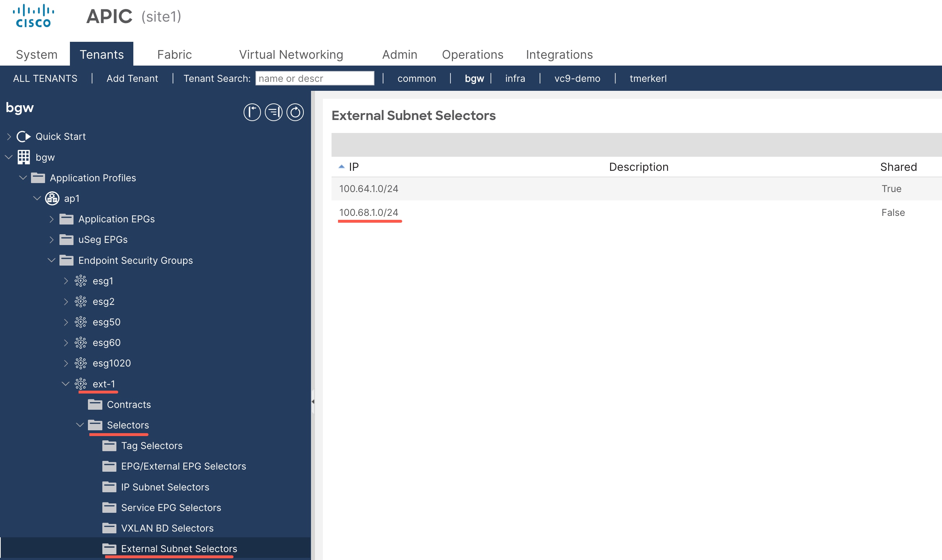Click the circular refresh icon in bgw header

[295, 112]
